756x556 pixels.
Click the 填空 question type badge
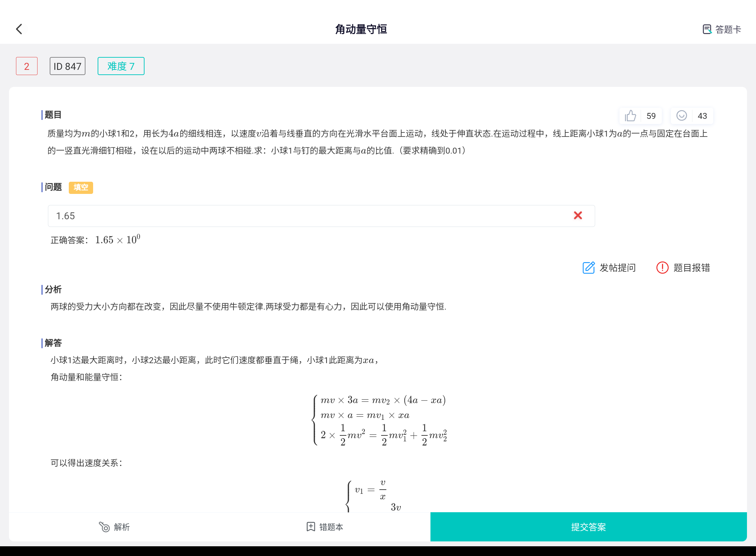pos(81,187)
